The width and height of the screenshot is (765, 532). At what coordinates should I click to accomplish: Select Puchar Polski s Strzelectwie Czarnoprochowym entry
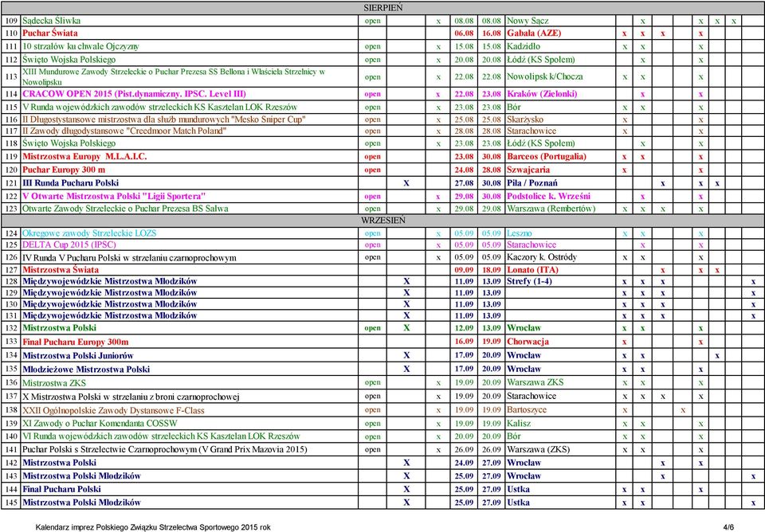165,450
